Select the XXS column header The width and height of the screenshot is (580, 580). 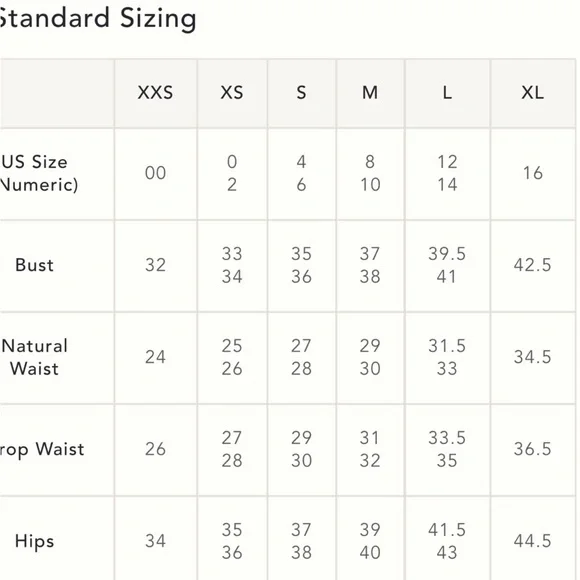[x=155, y=92]
